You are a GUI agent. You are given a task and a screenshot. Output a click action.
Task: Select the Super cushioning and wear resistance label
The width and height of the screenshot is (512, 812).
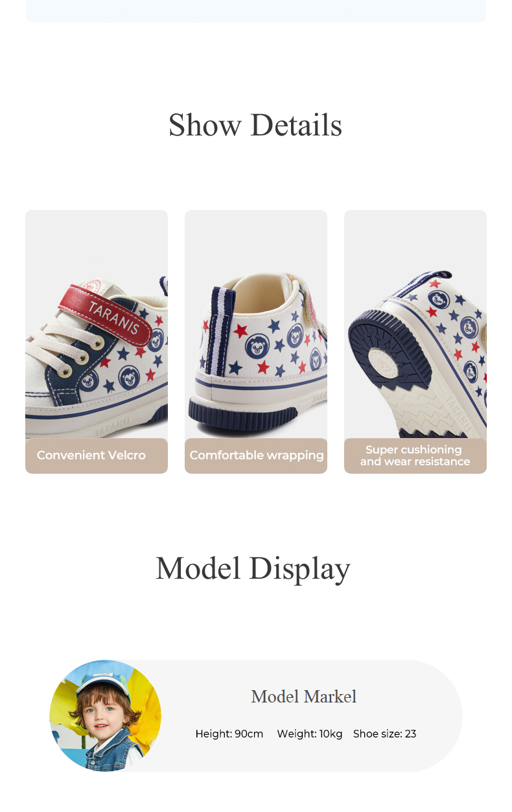click(x=415, y=456)
